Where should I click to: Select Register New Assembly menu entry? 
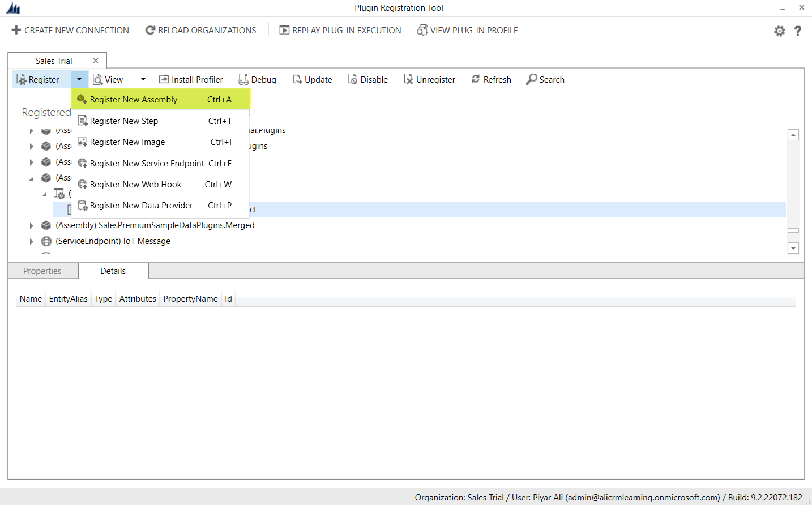point(160,99)
